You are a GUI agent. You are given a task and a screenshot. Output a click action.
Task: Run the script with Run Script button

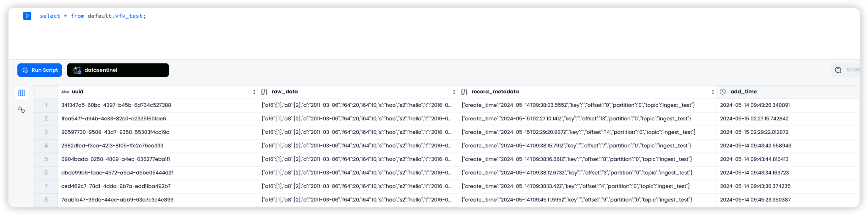pyautogui.click(x=40, y=70)
